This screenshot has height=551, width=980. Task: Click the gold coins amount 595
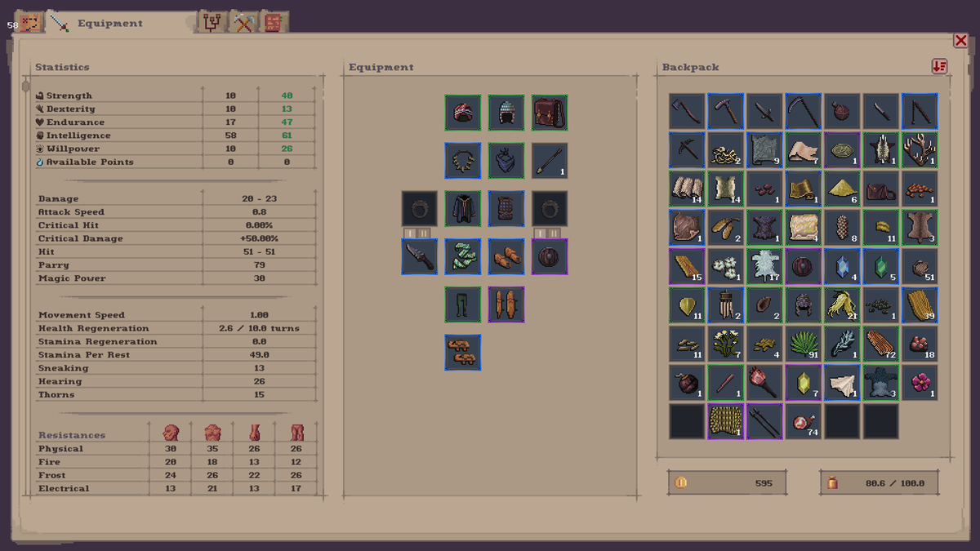[727, 482]
